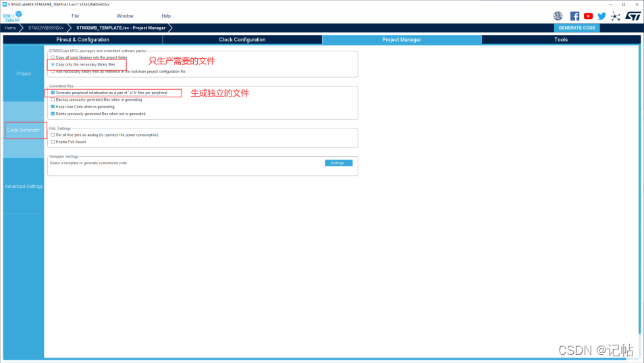Toggle Delete previously generated files checkbox
Screen dimensions: 644x363
53,114
